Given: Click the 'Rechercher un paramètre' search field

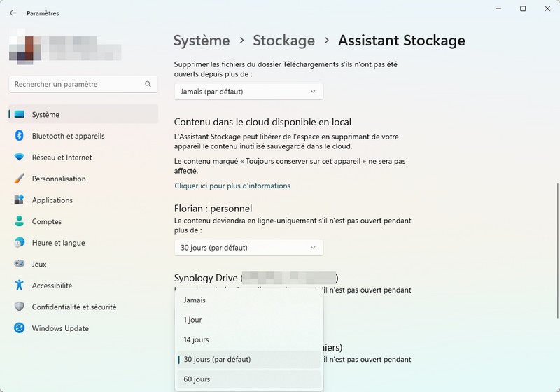Looking at the screenshot, I should (x=77, y=84).
